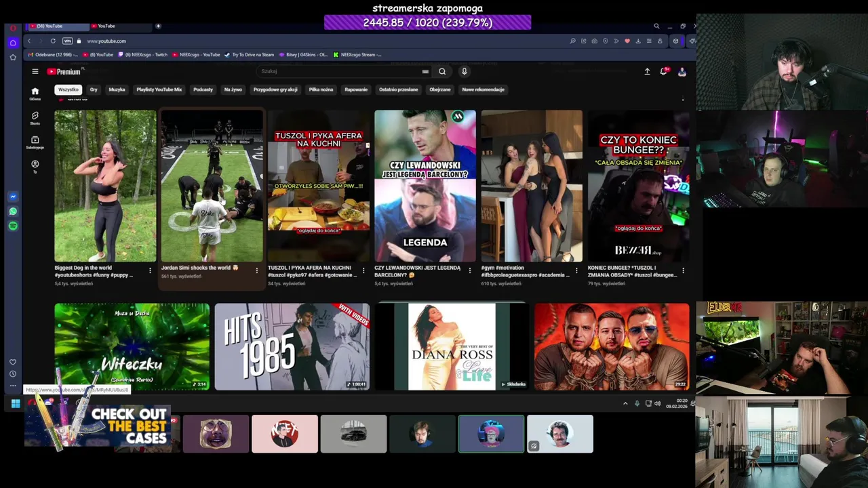
Task: Select the Ostatnio przesłane chip
Action: point(398,89)
